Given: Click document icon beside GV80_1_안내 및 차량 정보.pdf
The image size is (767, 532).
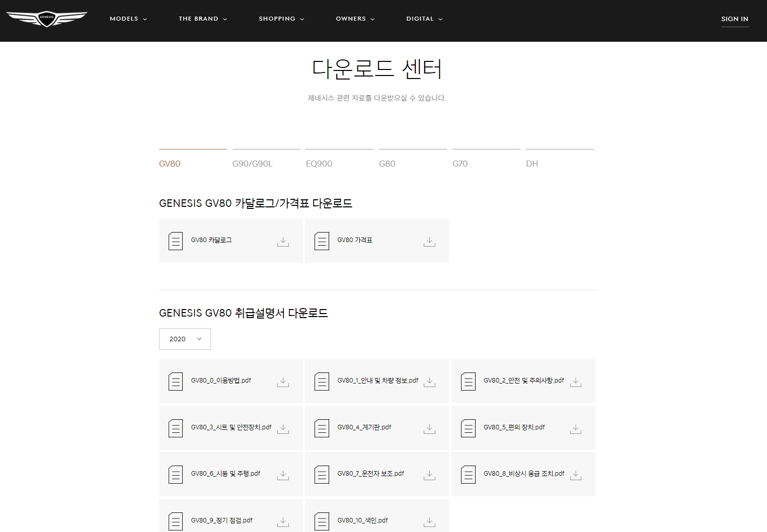Looking at the screenshot, I should tap(322, 382).
